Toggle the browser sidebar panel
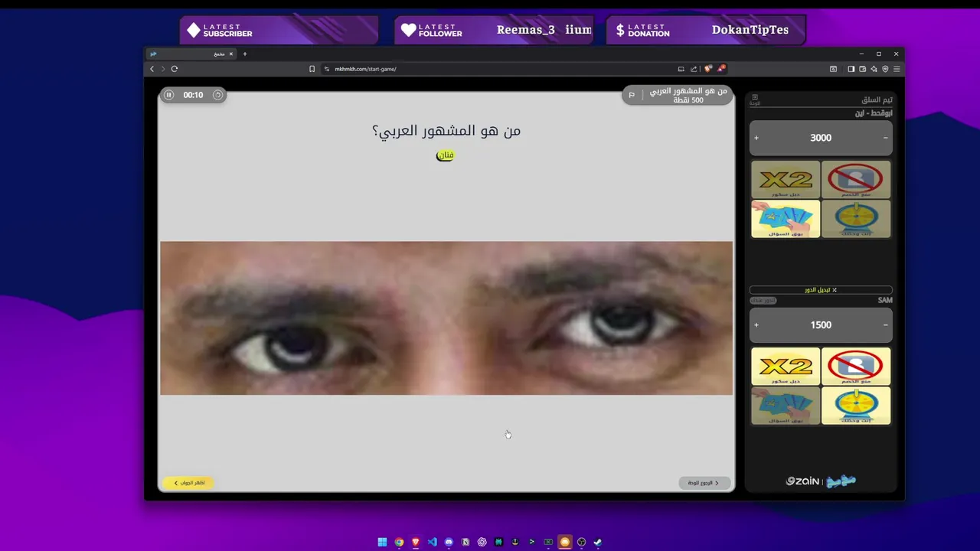 851,69
